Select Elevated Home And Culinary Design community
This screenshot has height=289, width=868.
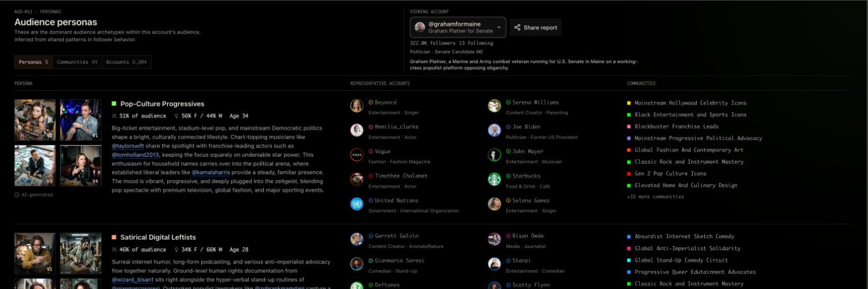point(686,186)
